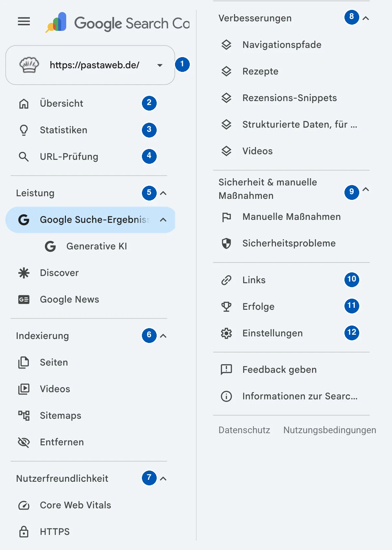Click the Navigationspfade layers icon

click(x=226, y=45)
